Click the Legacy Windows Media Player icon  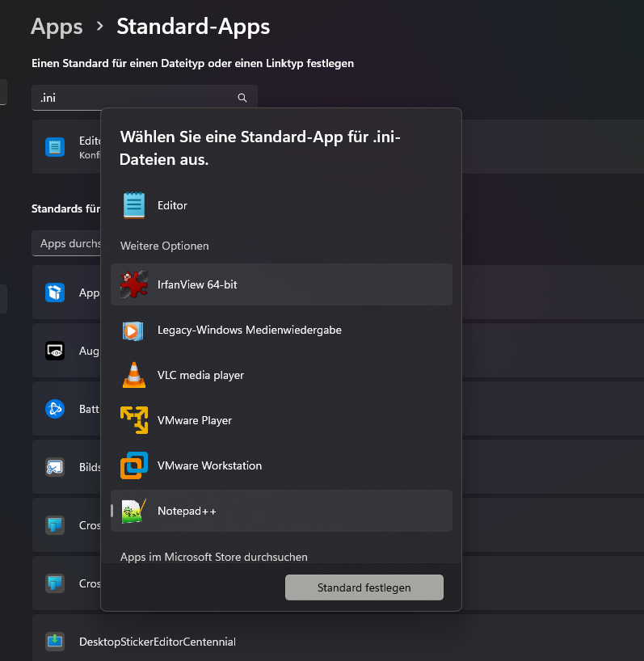(133, 330)
